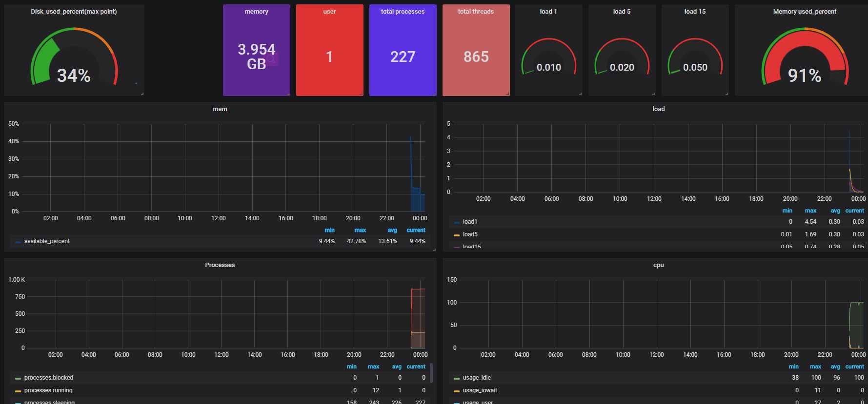
Task: Change color via processes.blocked green swatch
Action: 18,378
